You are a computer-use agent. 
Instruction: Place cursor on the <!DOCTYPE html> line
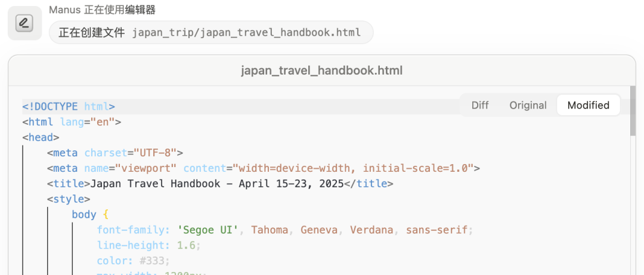(x=69, y=106)
